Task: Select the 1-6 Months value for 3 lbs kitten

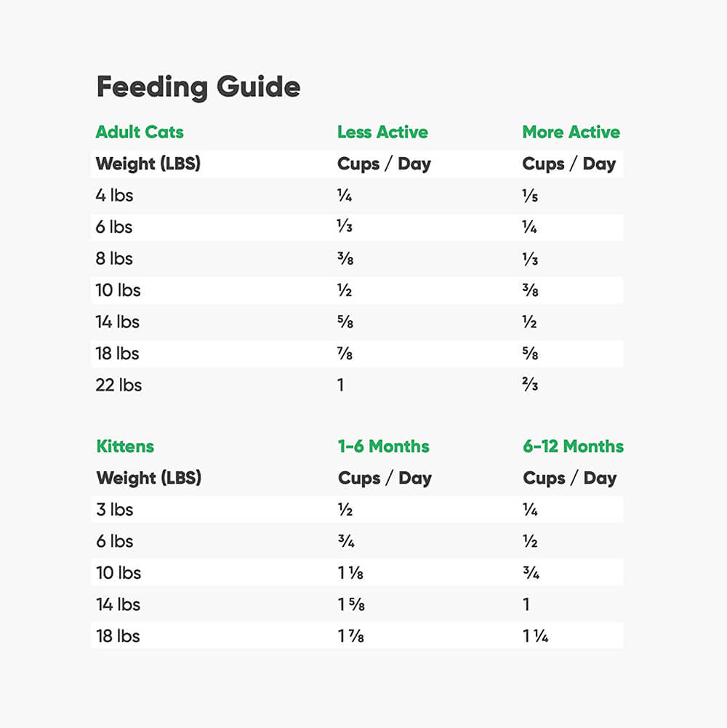Action: [x=345, y=511]
